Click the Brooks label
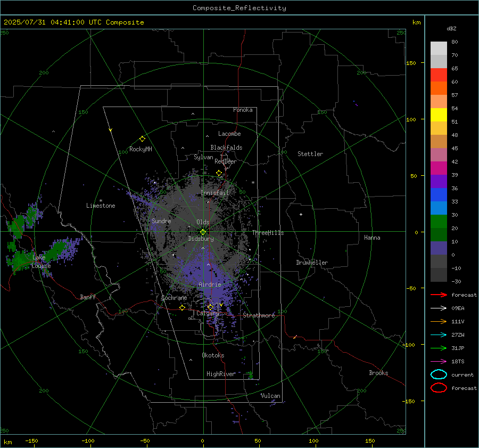This screenshot has width=479, height=448. point(378,373)
